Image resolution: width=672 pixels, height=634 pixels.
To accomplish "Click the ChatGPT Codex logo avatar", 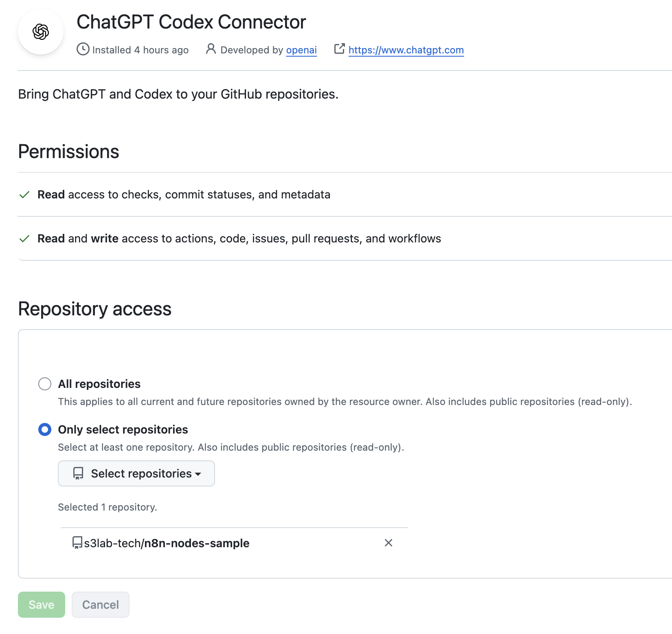I will tap(41, 32).
